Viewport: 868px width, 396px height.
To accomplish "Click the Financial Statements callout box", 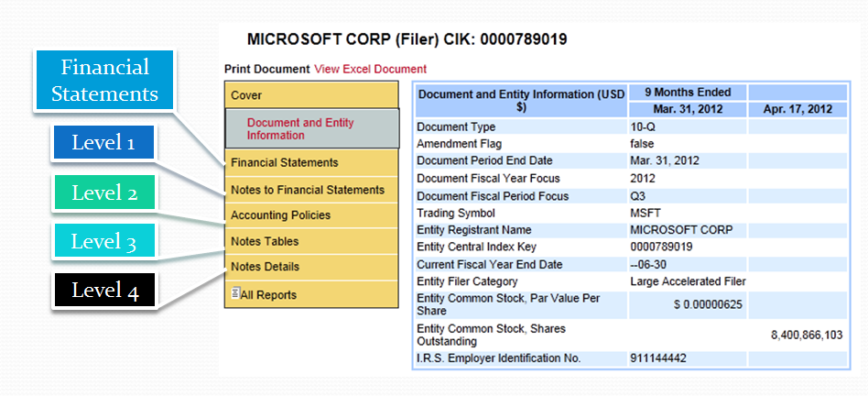I will (103, 81).
